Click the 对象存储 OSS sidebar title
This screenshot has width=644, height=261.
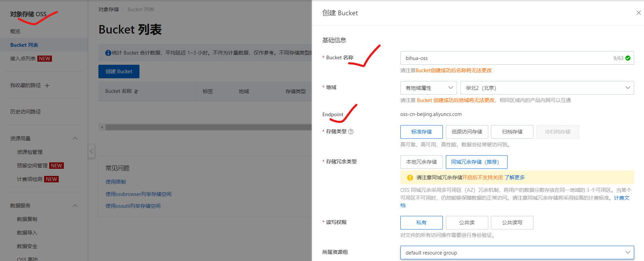[28, 14]
